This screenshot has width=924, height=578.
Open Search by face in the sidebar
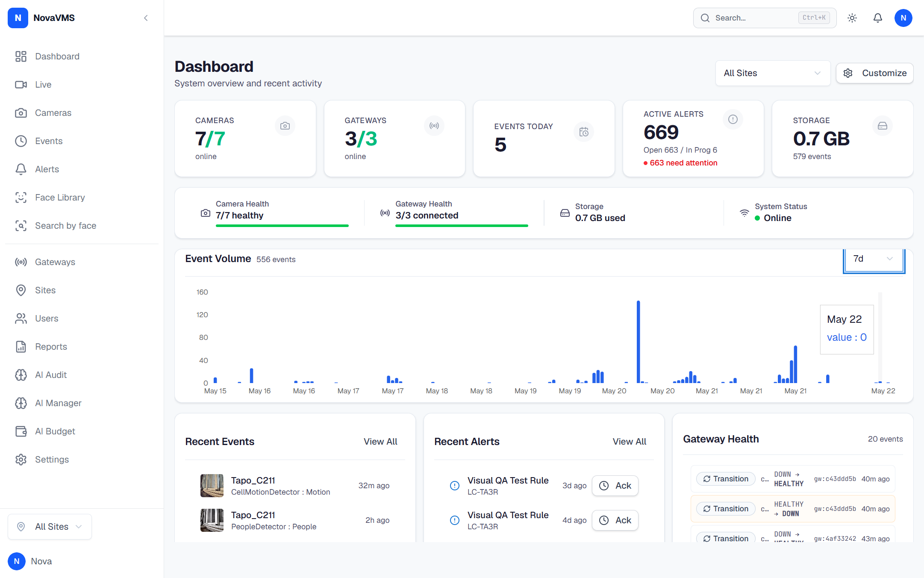pos(82,226)
